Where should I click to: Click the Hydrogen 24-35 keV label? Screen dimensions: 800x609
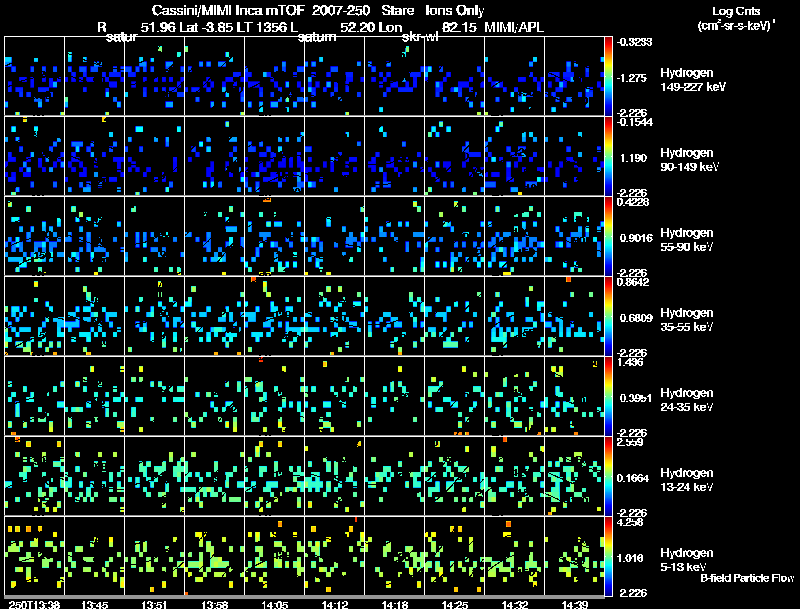pyautogui.click(x=687, y=399)
